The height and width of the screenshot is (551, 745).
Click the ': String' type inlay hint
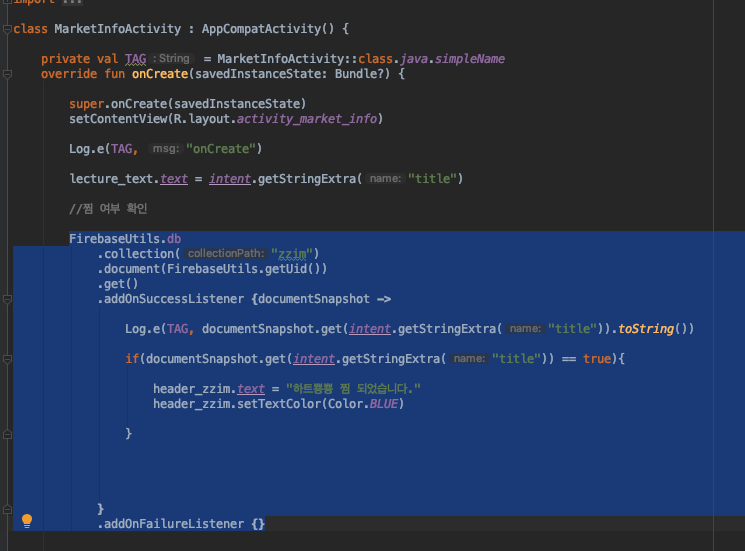pyautogui.click(x=171, y=58)
